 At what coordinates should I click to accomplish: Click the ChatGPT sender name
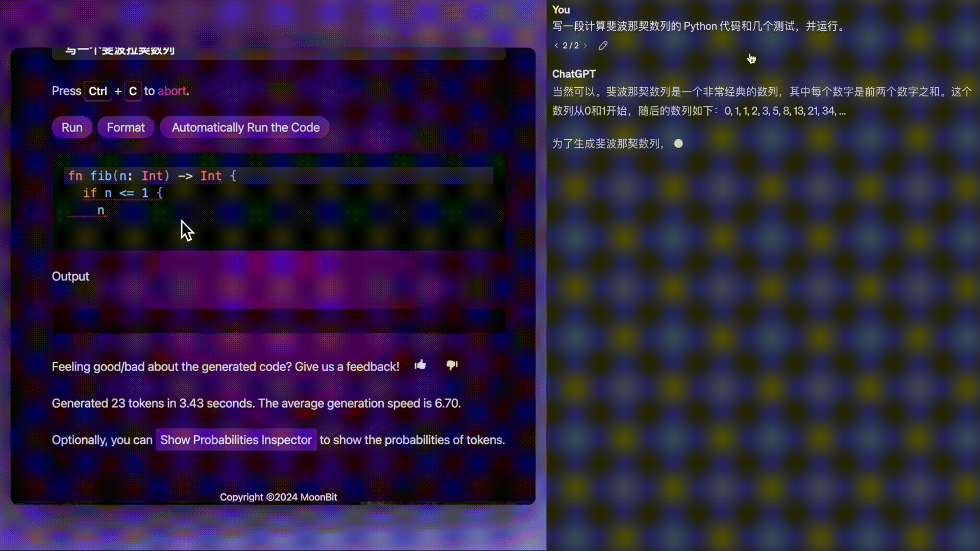tap(574, 74)
